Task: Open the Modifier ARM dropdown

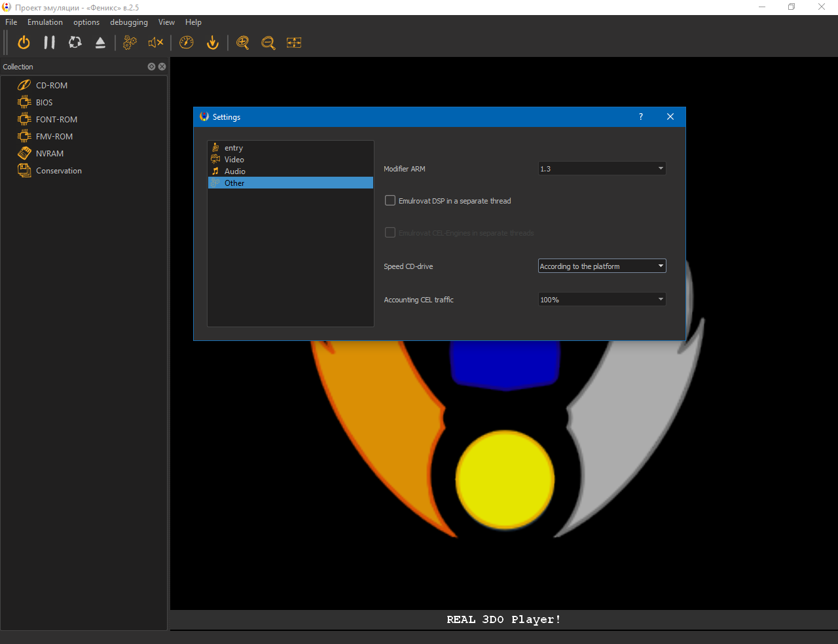Action: click(602, 169)
